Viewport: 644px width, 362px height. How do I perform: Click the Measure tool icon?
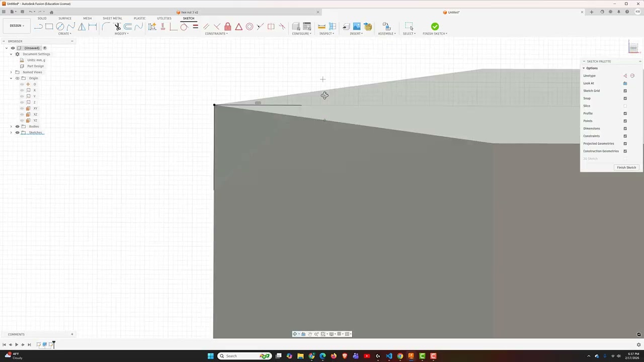point(321,27)
